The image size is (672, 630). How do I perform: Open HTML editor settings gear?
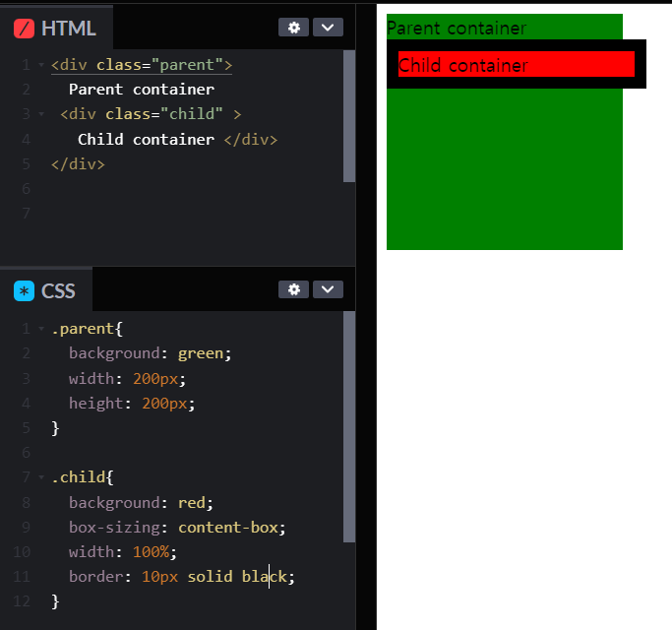click(x=293, y=28)
